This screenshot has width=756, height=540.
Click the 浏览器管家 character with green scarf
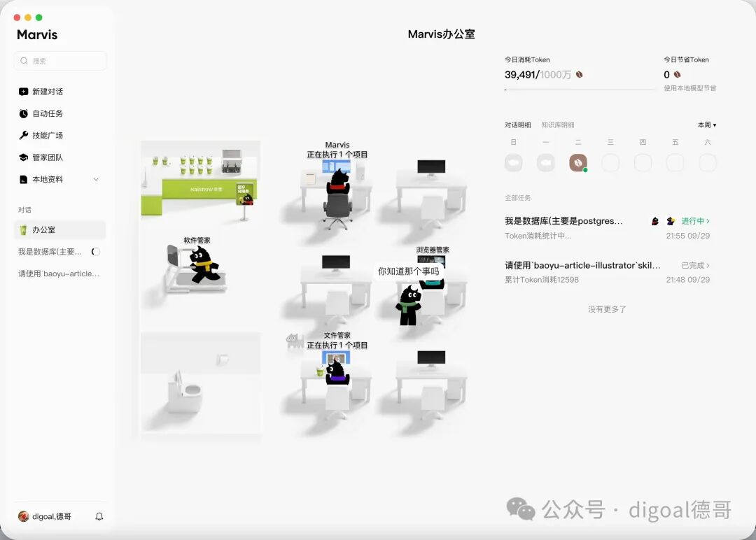point(409,306)
